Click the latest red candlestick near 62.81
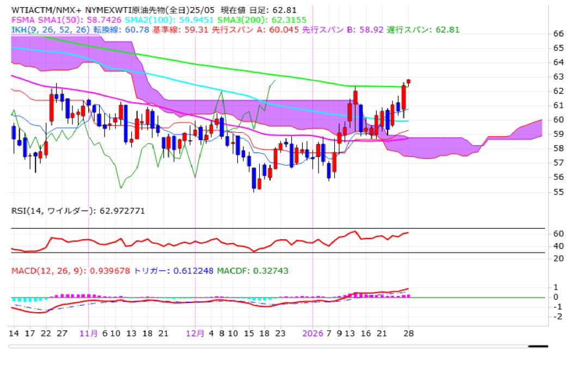Image resolution: width=588 pixels, height=383 pixels. (409, 81)
